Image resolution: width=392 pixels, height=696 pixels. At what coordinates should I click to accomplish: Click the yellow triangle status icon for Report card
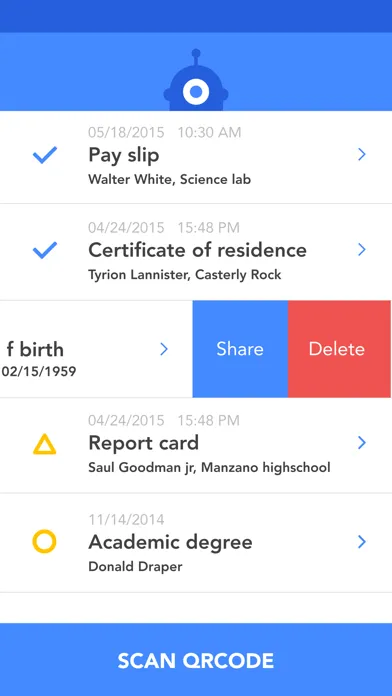(x=44, y=443)
